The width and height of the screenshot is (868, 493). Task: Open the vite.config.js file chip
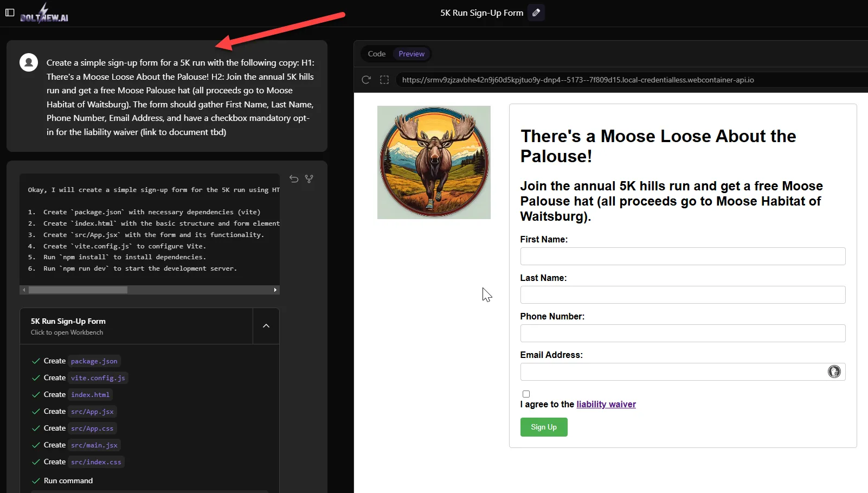(x=98, y=378)
